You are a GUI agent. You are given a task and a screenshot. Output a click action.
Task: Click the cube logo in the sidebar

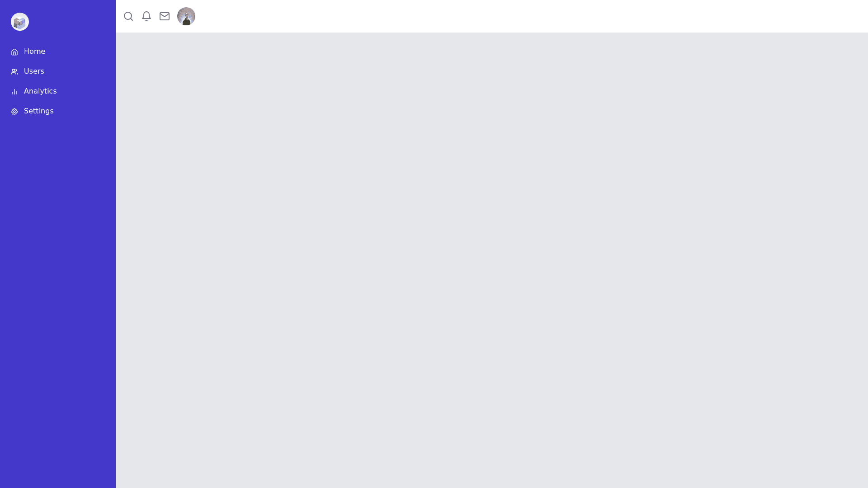[20, 22]
